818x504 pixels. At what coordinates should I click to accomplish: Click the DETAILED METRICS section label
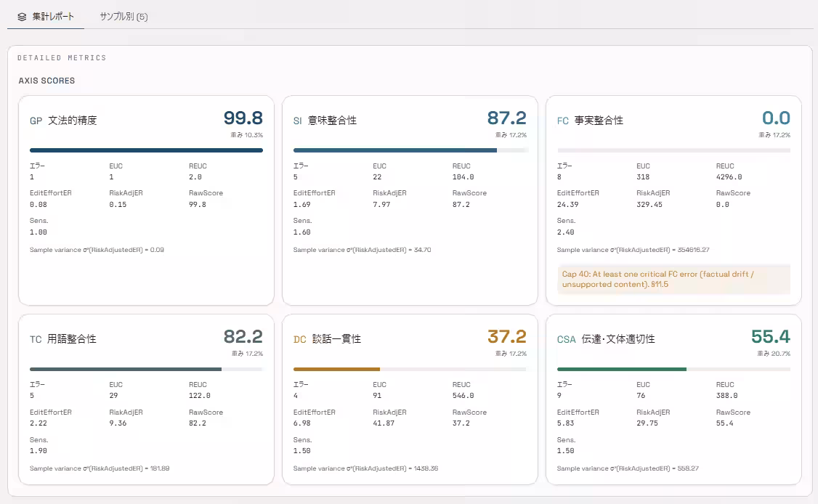coord(62,58)
